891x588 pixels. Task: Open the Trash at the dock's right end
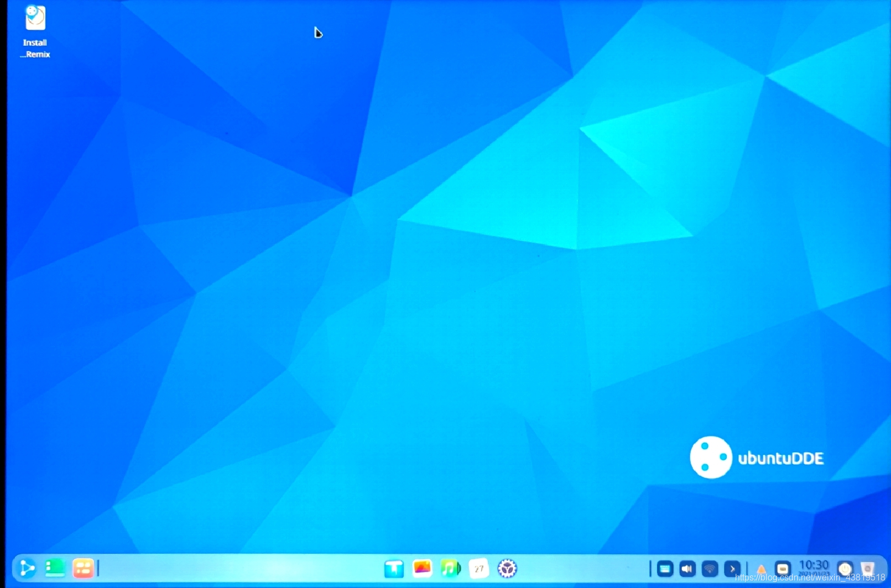[868, 569]
